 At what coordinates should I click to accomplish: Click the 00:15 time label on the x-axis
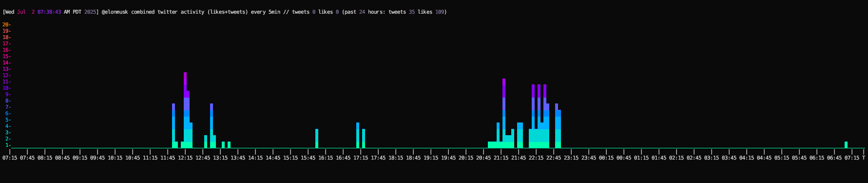[x=606, y=158]
